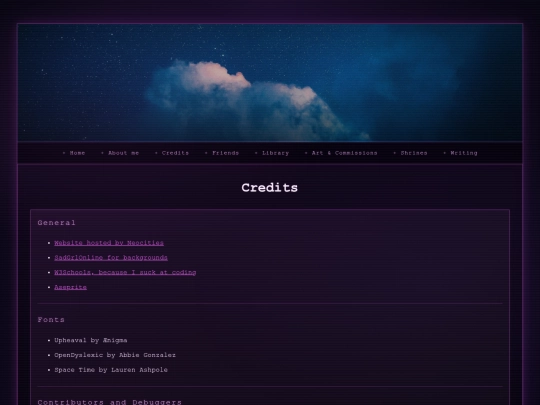Open the Writing page
Image resolution: width=540 pixels, height=405 pixels.
pos(464,153)
